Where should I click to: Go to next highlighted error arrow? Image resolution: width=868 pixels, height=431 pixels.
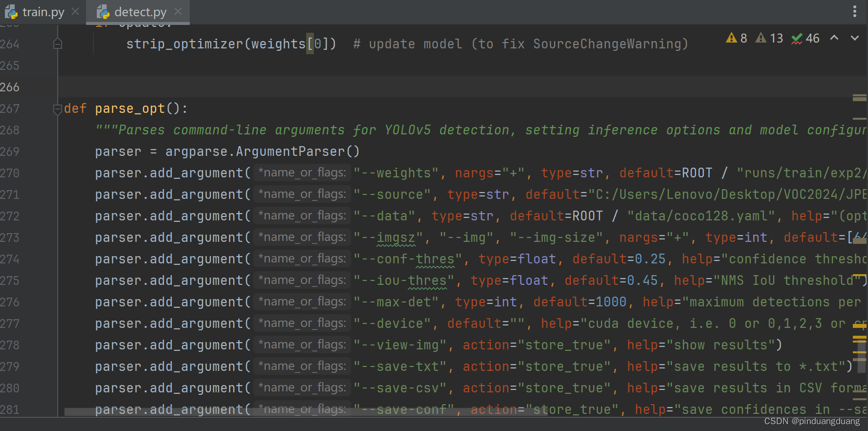[854, 38]
